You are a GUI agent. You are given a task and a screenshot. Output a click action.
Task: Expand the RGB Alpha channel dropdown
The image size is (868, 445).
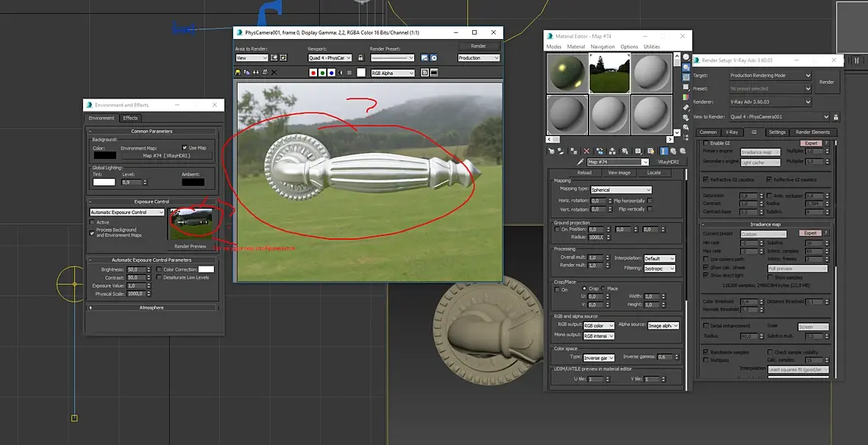[x=393, y=73]
